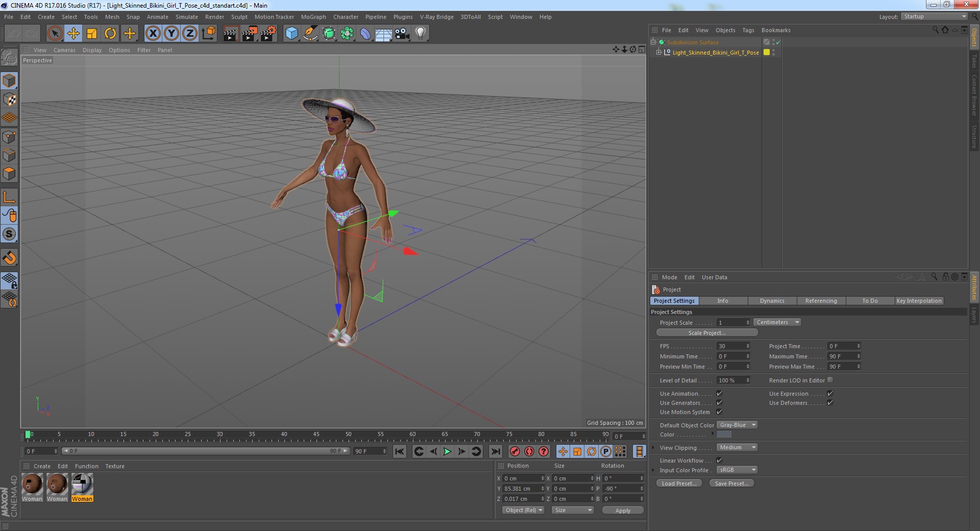980x531 pixels.
Task: Go to end of animation
Action: click(496, 451)
